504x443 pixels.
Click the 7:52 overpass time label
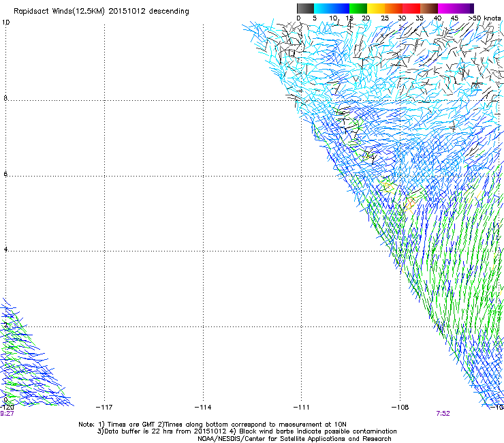click(x=443, y=414)
